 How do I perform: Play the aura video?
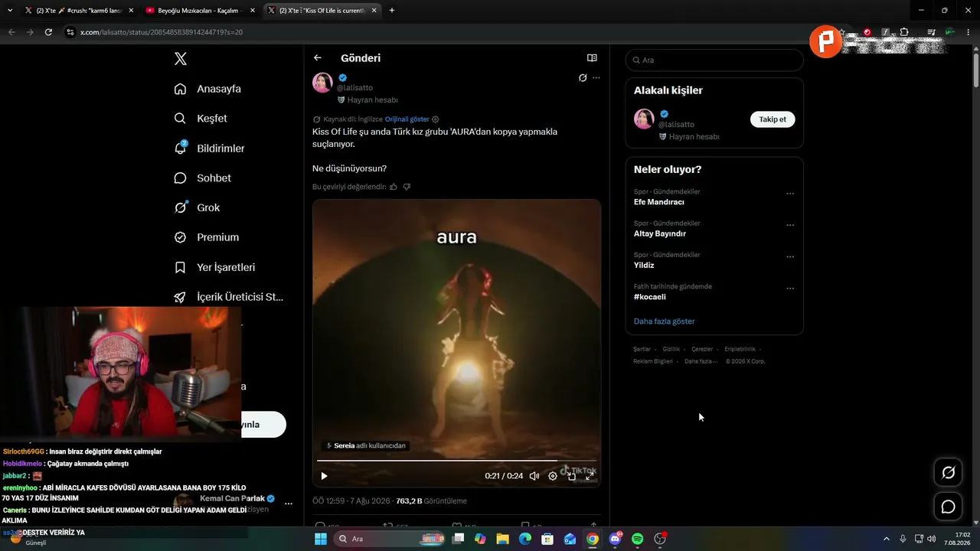(324, 476)
